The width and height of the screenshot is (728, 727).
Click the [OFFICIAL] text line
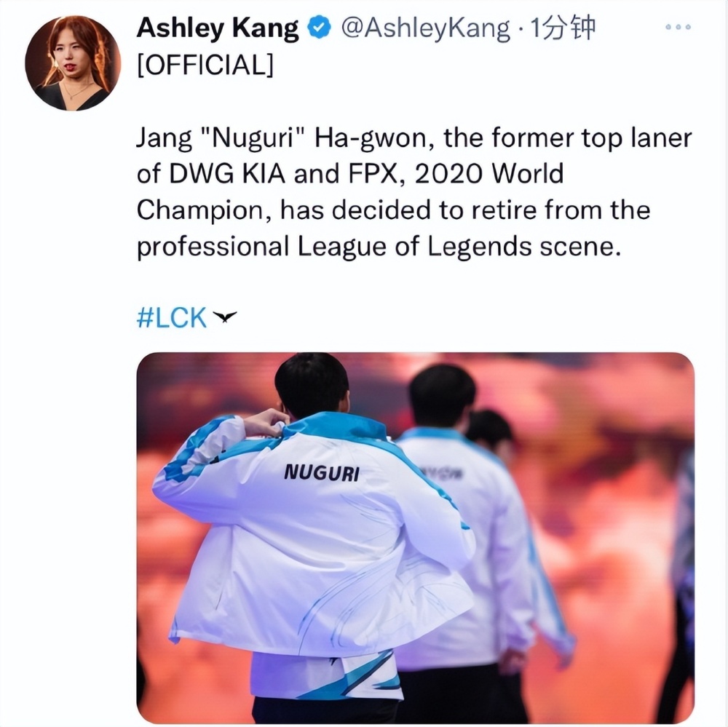click(x=205, y=65)
